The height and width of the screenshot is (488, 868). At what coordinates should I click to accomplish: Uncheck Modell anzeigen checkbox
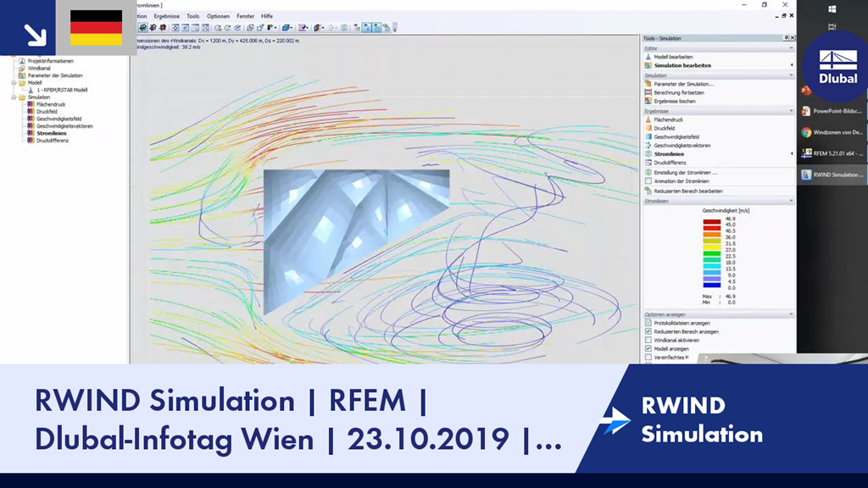click(648, 348)
